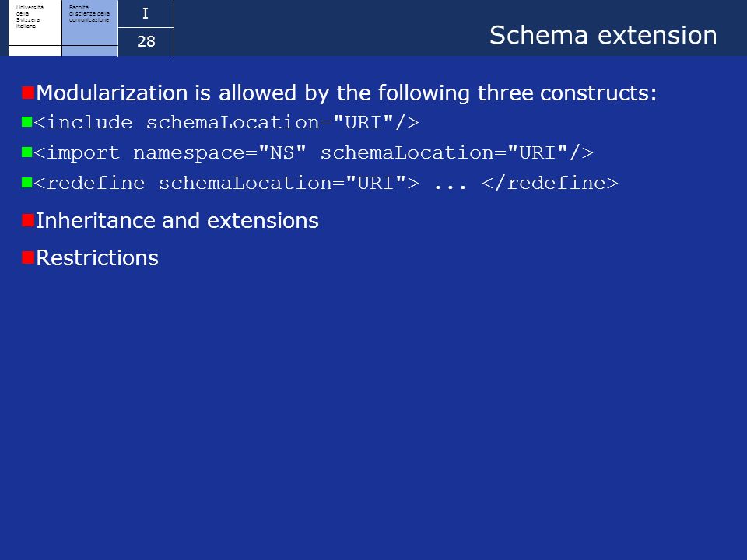This screenshot has width=747, height=560.
Task: Click the include schemaLocation code line
Action: coord(226,123)
